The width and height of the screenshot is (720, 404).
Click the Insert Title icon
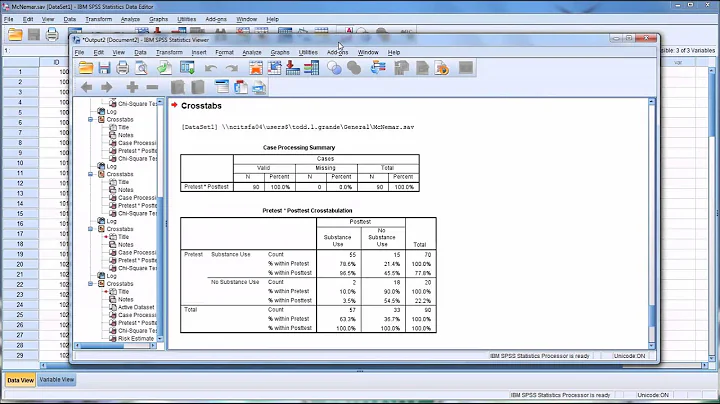tap(241, 87)
